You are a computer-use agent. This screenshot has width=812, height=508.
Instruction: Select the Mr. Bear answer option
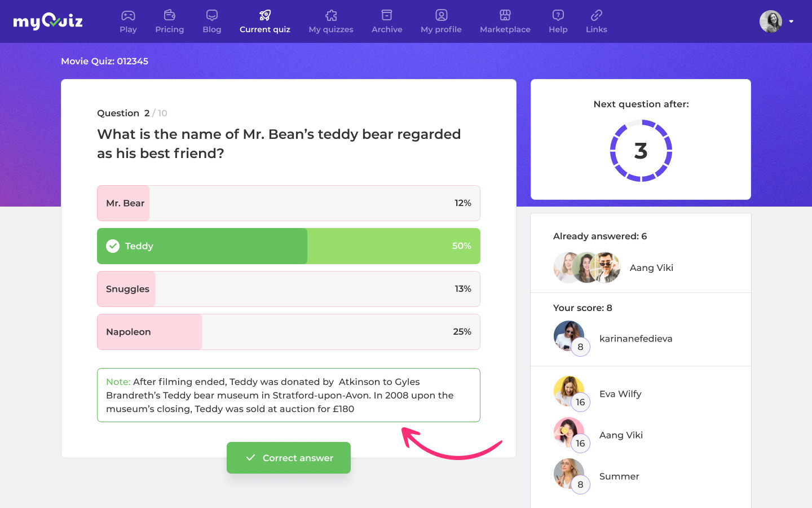point(289,203)
